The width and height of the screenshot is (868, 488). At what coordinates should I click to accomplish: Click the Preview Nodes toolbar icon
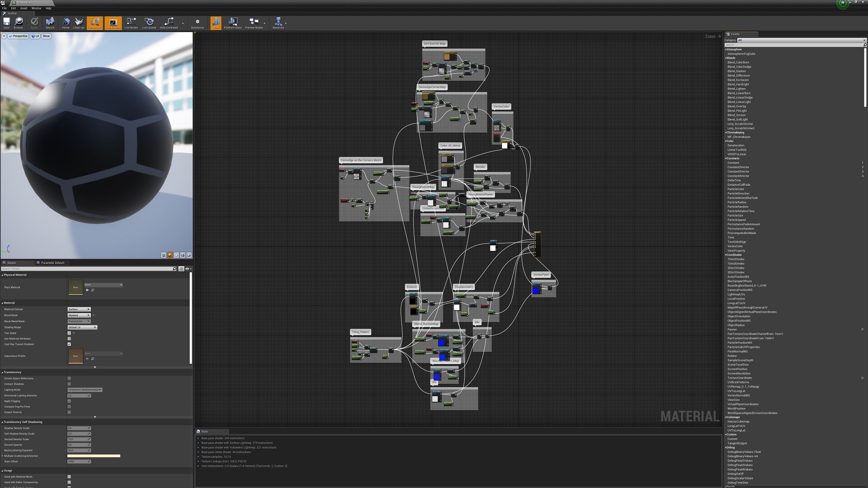point(254,23)
